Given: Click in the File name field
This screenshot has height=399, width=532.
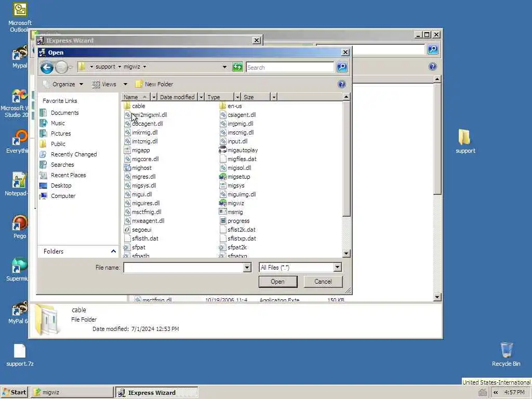Looking at the screenshot, I should click(183, 268).
